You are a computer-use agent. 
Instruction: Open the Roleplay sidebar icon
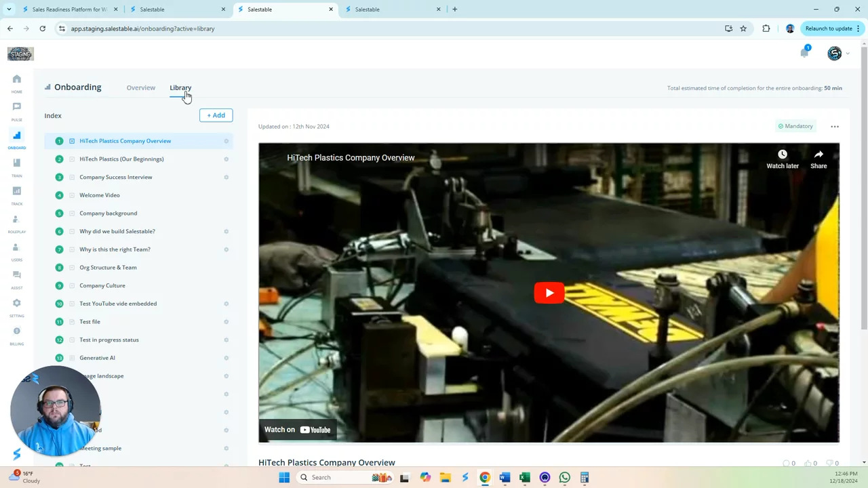17,220
